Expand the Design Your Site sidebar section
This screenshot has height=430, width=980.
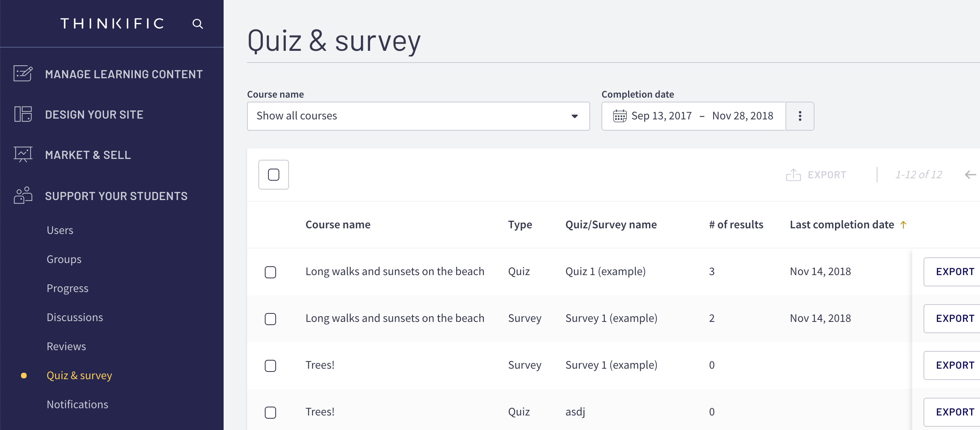[x=94, y=115]
